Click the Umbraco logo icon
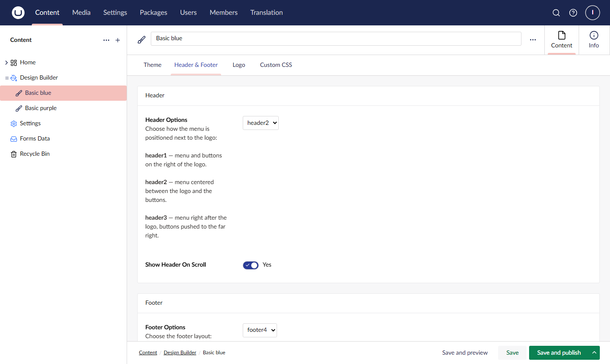The image size is (610, 364). pyautogui.click(x=18, y=13)
